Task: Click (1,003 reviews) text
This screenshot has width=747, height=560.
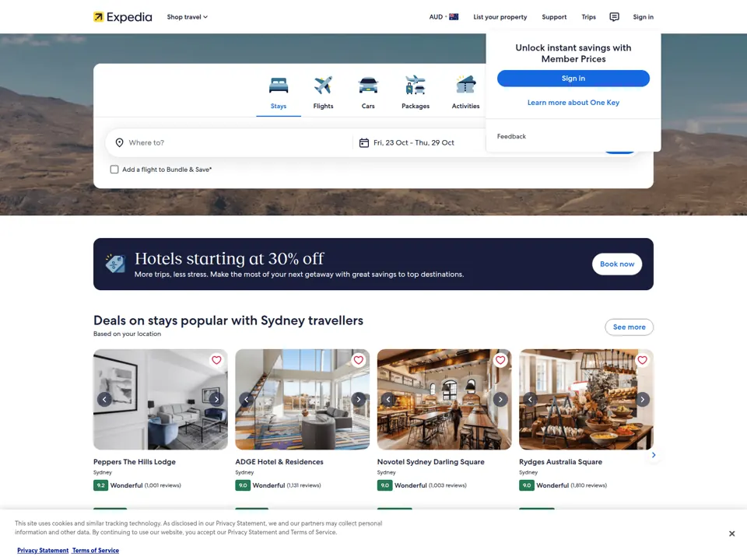Action: click(447, 485)
